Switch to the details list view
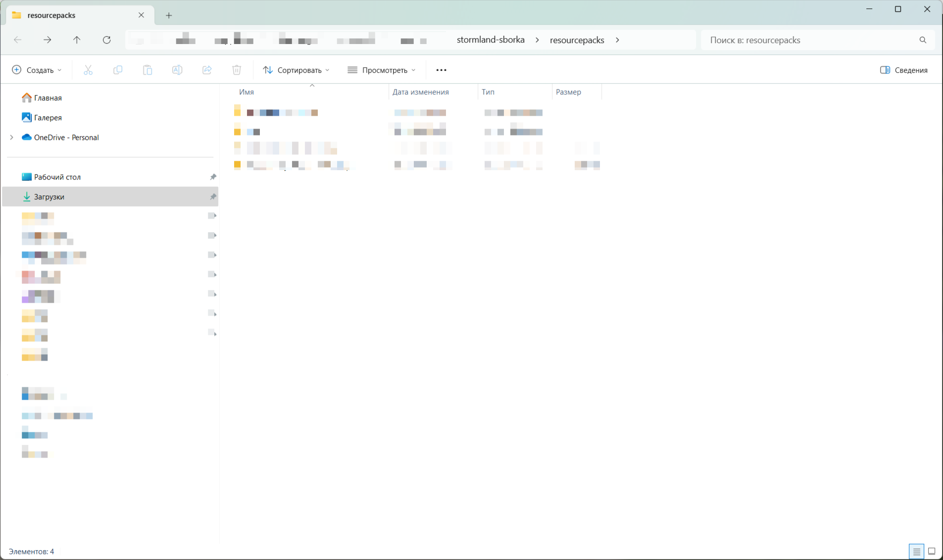This screenshot has height=560, width=943. (916, 551)
